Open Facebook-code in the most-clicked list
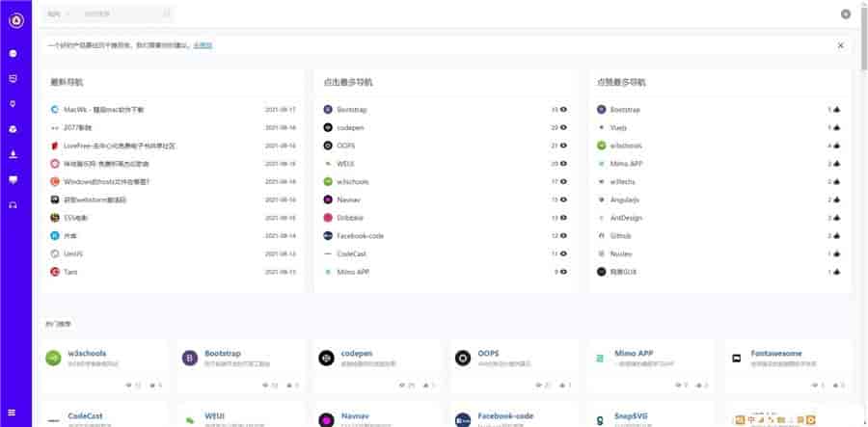The image size is (868, 427). [361, 235]
